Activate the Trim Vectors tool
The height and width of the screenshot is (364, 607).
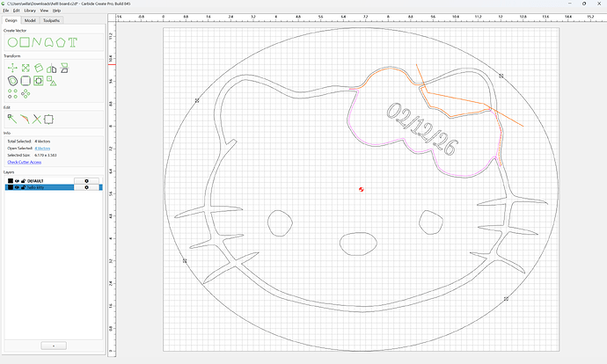[x=37, y=120]
